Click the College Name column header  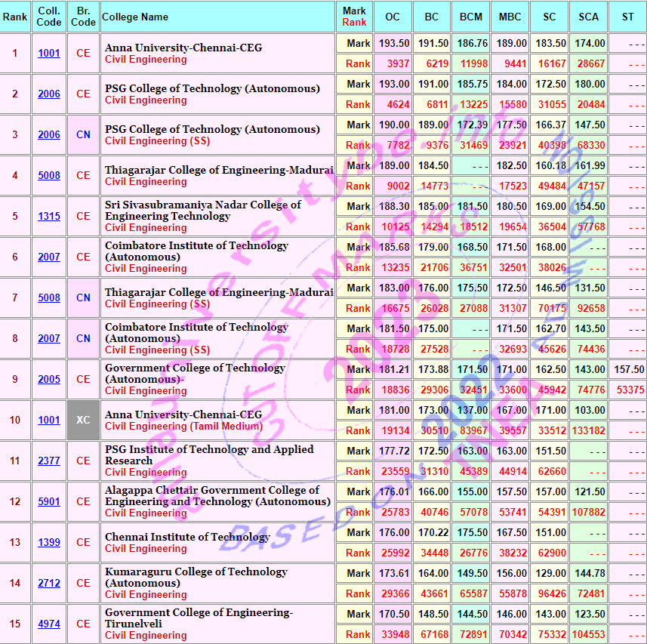coord(135,17)
